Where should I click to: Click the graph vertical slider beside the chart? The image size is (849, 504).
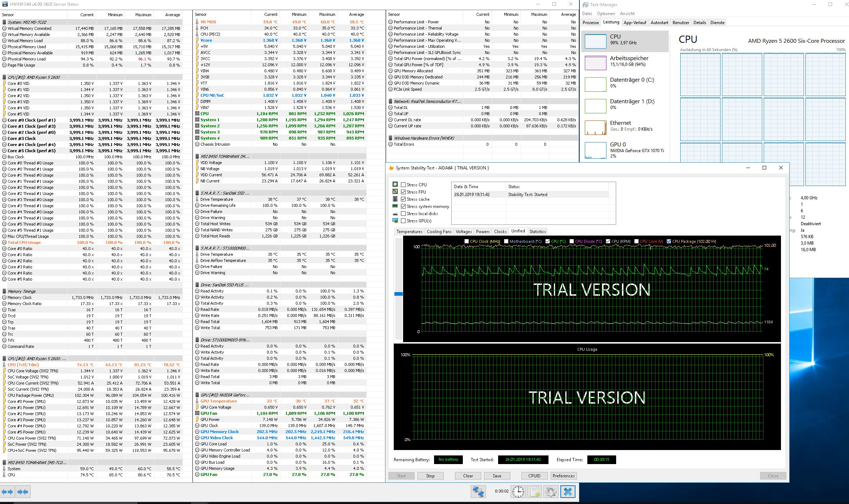coord(398,294)
